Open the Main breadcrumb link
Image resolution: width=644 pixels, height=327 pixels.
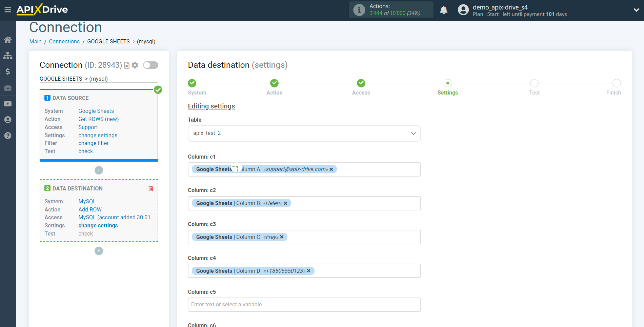35,41
